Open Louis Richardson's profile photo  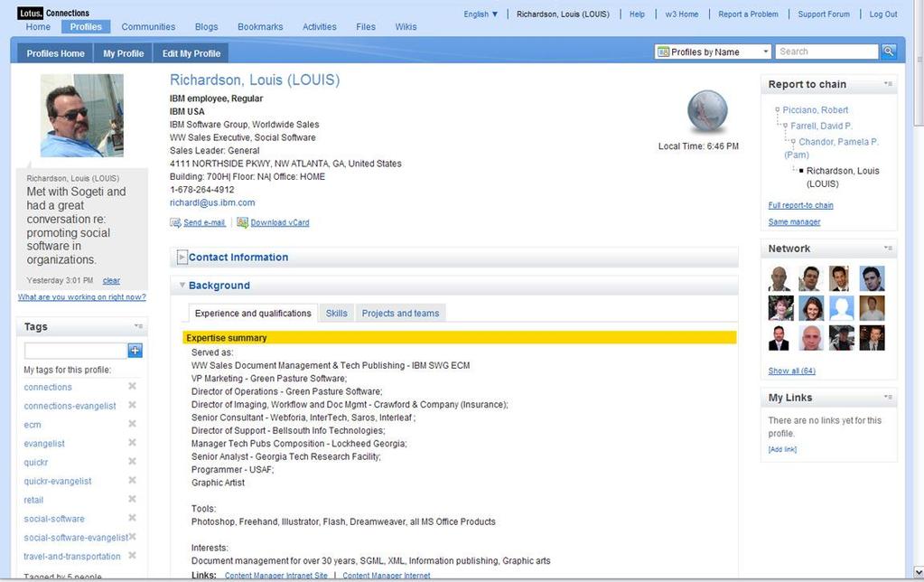(x=82, y=116)
